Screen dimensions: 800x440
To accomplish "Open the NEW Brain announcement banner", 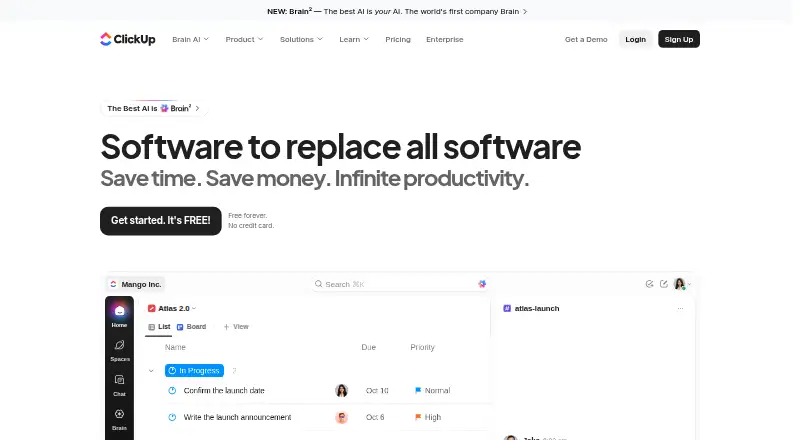I will pyautogui.click(x=397, y=11).
